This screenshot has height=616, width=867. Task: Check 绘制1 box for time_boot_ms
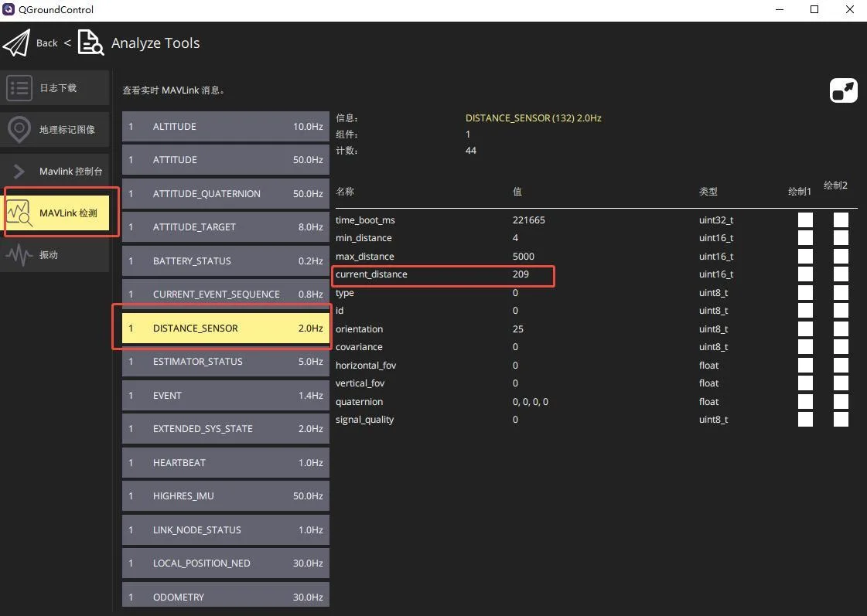pos(805,220)
